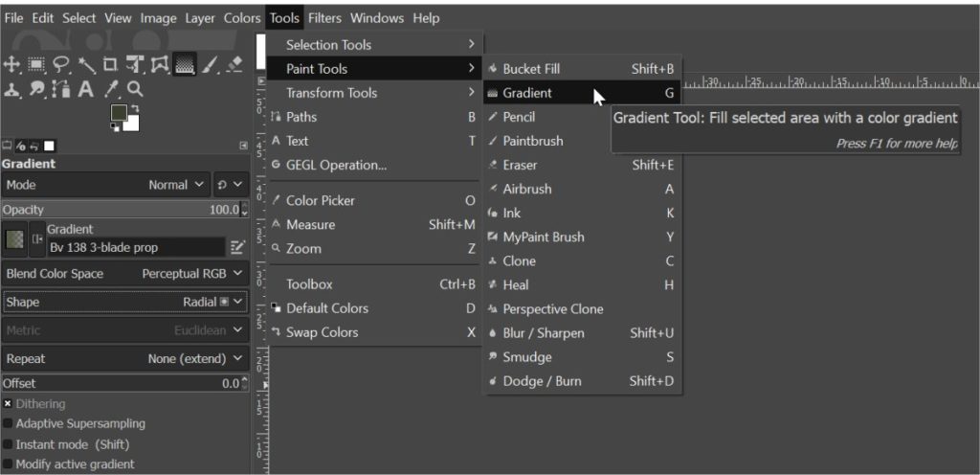The height and width of the screenshot is (475, 980).
Task: Click the gradient name field
Action: pos(135,247)
